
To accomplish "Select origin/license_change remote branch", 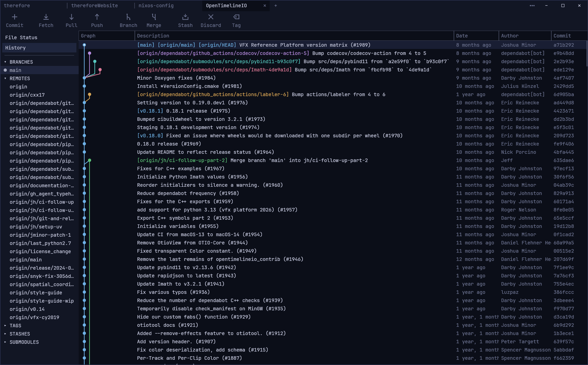I will tap(39, 251).
